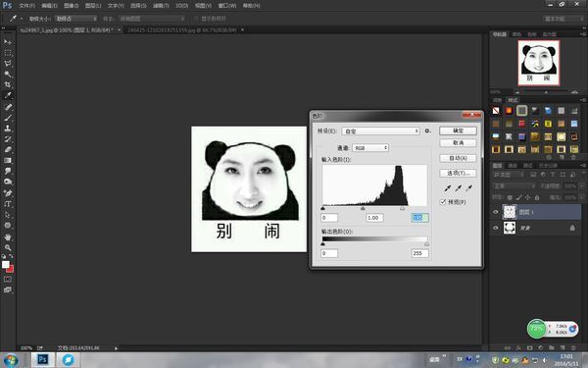The image size is (588, 368).
Task: Click the midtone 1.00 input field
Action: pos(374,218)
